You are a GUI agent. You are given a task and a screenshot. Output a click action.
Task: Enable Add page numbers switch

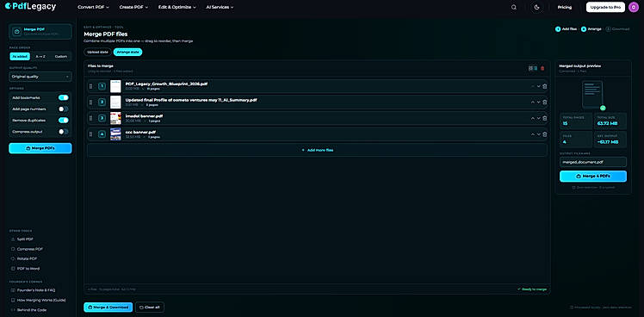[x=63, y=109]
